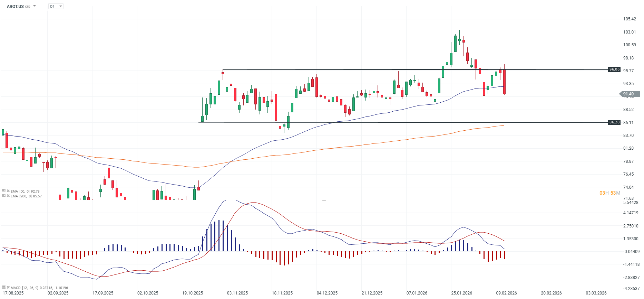Click the upper resistance trendline near 96.06

[x=345, y=69]
